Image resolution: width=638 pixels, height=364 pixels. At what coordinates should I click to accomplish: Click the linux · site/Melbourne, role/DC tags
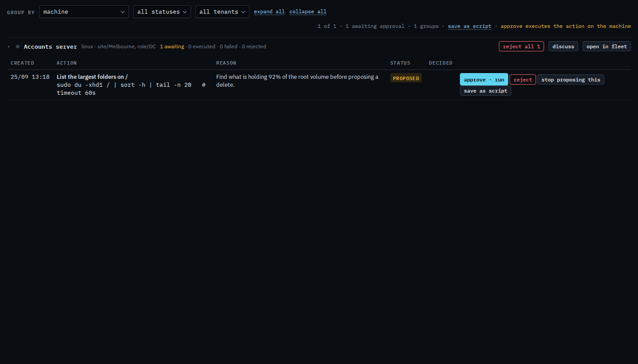pos(119,46)
